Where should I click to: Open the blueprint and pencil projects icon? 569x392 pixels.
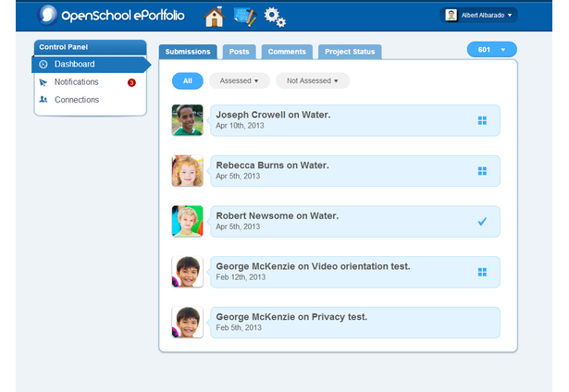245,17
